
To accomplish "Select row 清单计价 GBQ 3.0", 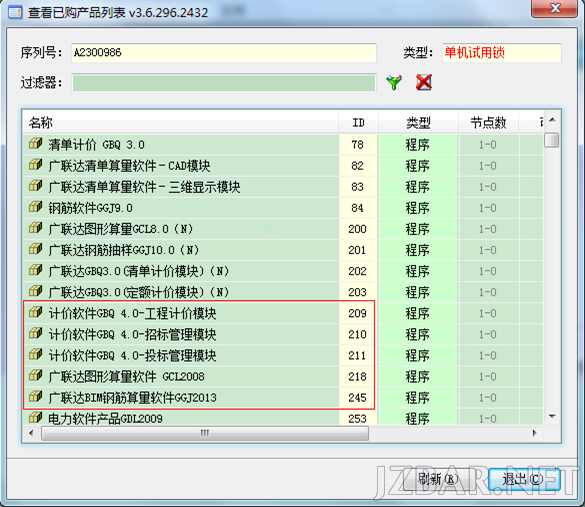I will (283, 144).
